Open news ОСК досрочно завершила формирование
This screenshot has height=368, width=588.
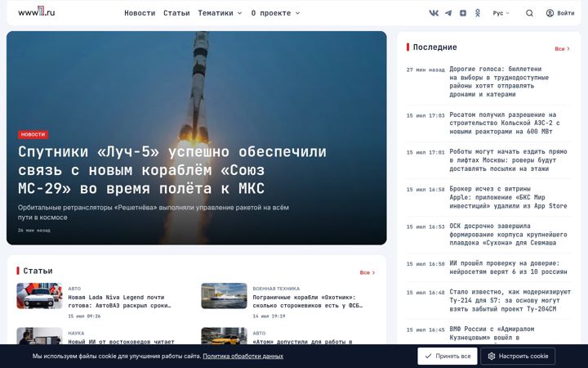pyautogui.click(x=508, y=235)
